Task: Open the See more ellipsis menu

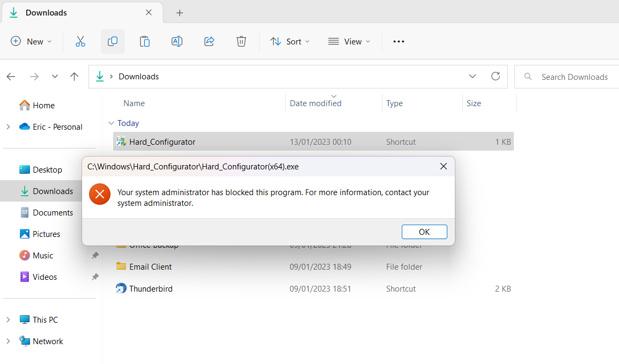Action: coord(399,41)
